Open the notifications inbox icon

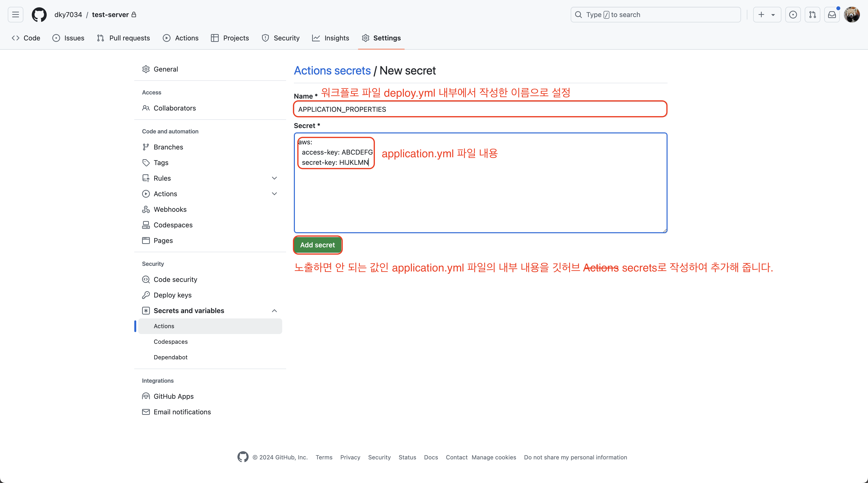click(x=832, y=15)
